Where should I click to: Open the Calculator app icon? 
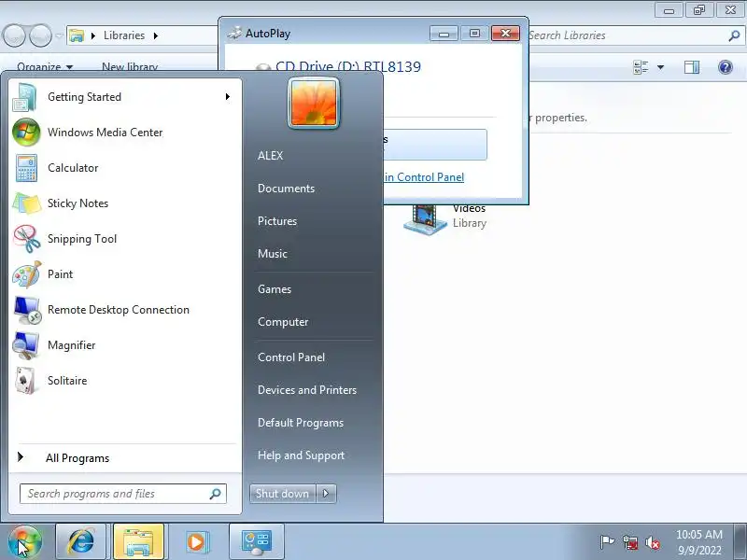26,168
